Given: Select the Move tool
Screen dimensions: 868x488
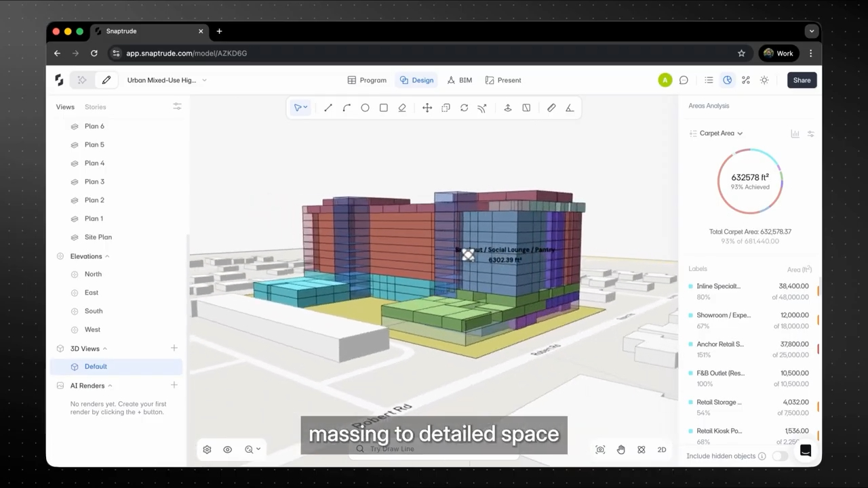Looking at the screenshot, I should (x=427, y=108).
